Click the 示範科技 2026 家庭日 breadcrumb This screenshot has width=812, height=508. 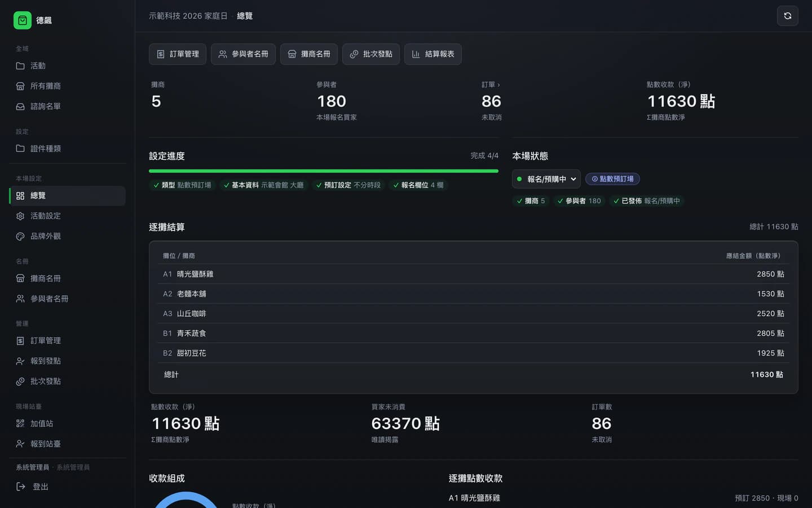tap(188, 16)
